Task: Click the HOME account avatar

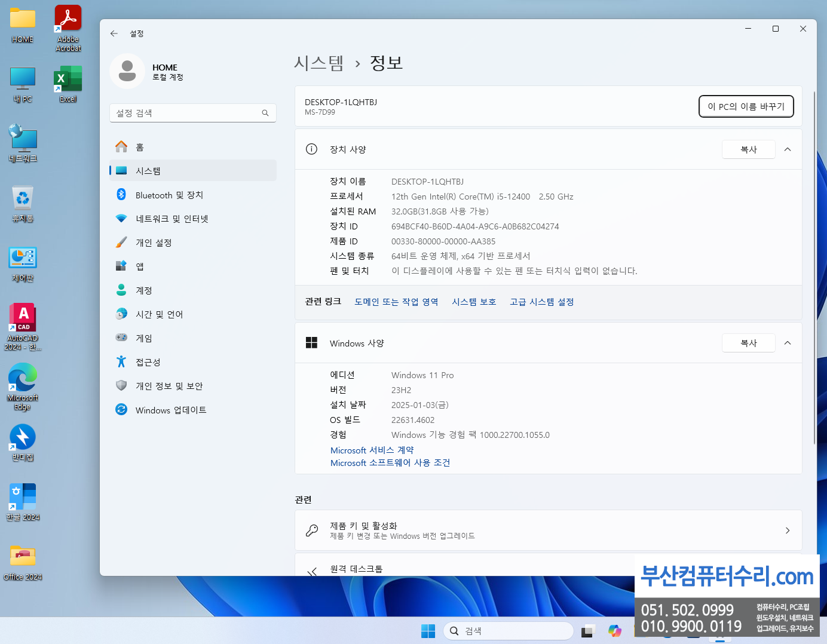Action: point(127,71)
